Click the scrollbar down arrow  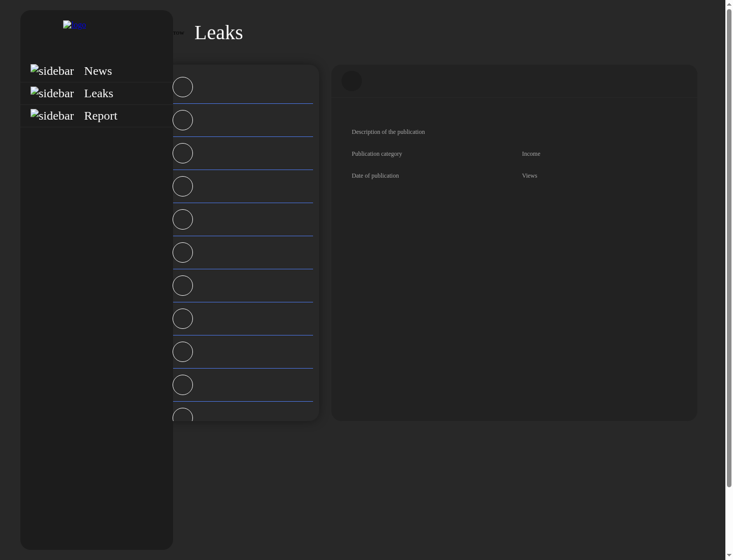(729, 555)
